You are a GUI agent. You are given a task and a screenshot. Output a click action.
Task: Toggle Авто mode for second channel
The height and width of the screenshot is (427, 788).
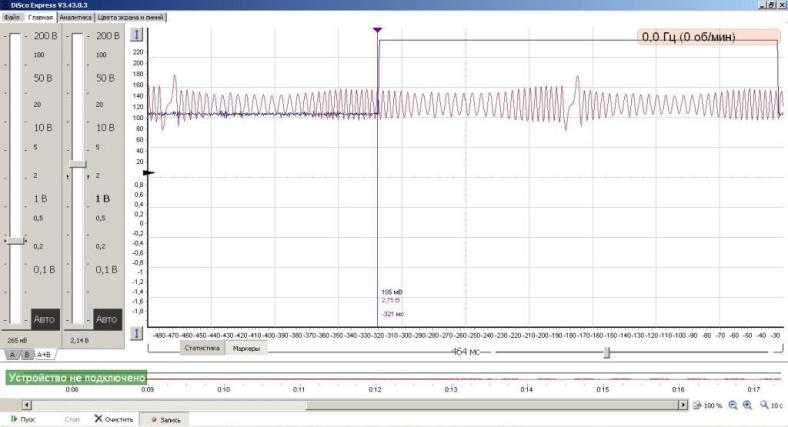pos(106,320)
